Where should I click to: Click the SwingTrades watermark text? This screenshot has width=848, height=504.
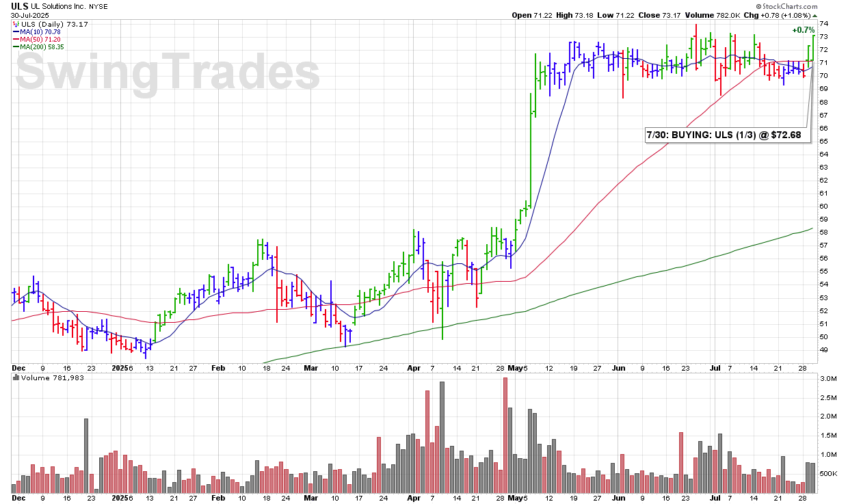click(168, 72)
